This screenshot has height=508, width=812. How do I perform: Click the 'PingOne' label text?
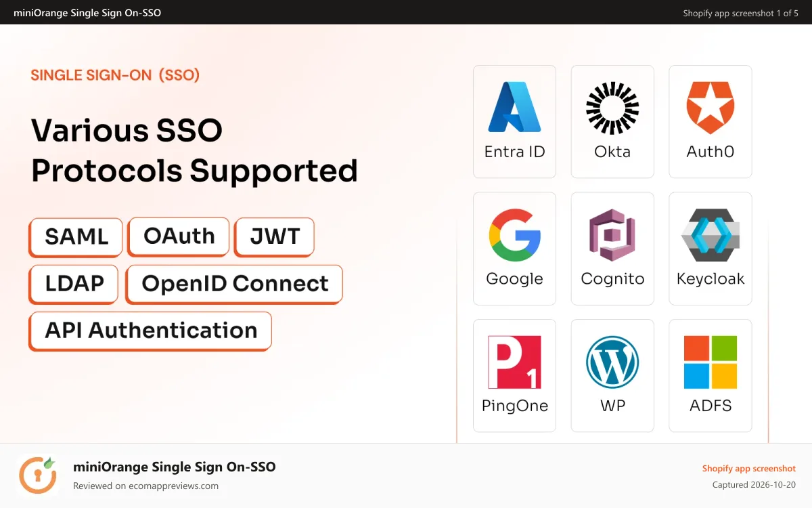pos(514,406)
